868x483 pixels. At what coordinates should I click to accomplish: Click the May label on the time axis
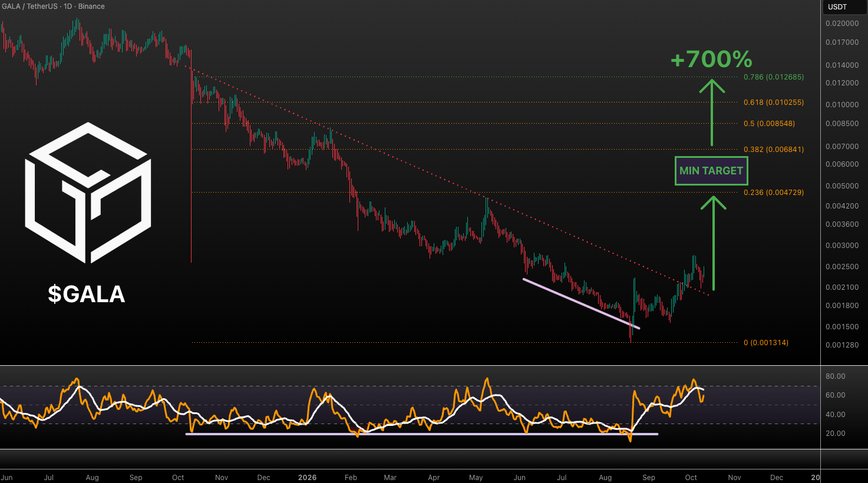[x=476, y=478]
